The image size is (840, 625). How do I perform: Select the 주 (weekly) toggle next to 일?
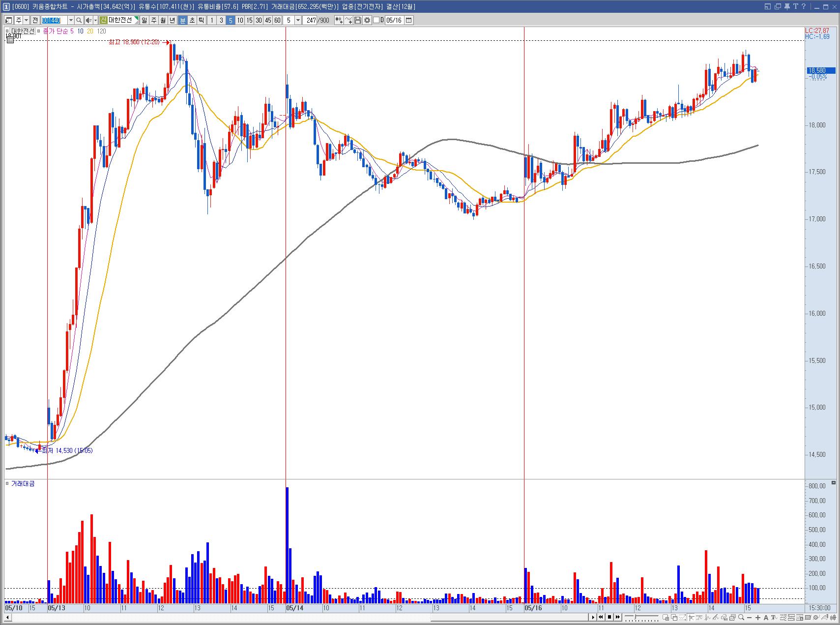(154, 20)
